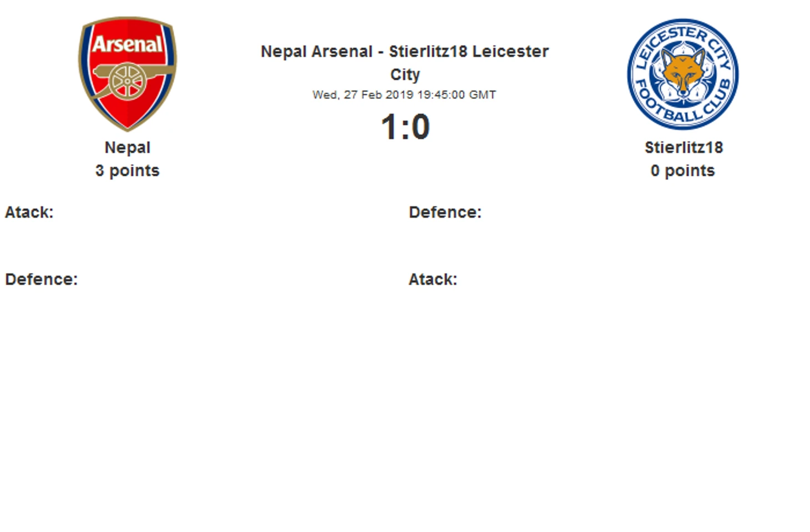Click the 0 points label under Stierlitz18
This screenshot has height=532, width=810.
click(683, 171)
